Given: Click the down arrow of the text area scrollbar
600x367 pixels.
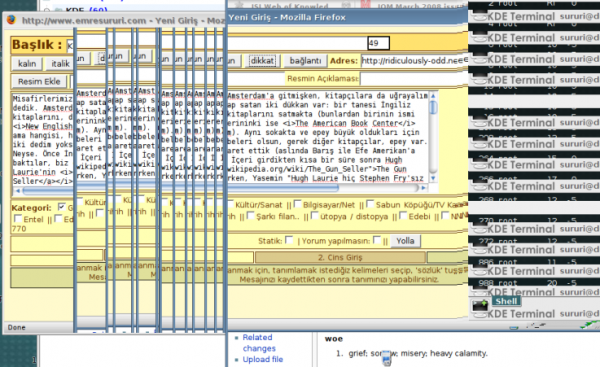Looking at the screenshot, I should 433,178.
